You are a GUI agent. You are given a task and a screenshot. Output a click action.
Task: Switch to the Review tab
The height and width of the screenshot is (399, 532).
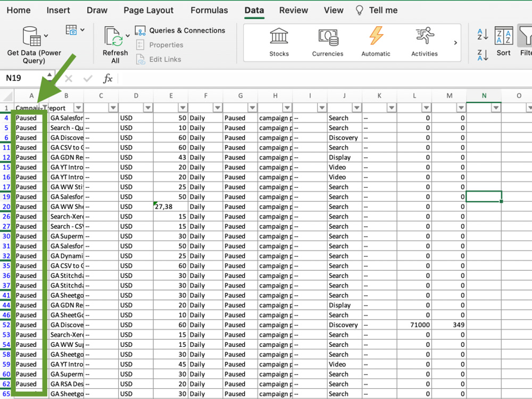click(x=294, y=10)
